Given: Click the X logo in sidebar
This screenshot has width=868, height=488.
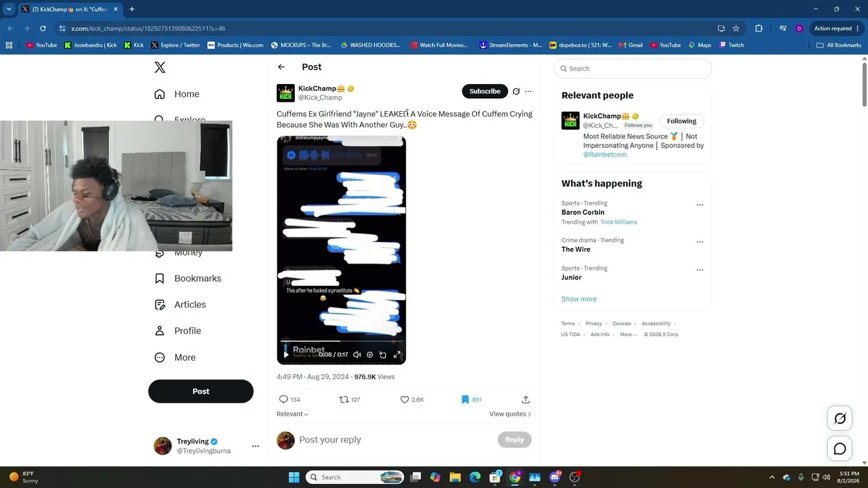Looking at the screenshot, I should click(160, 67).
